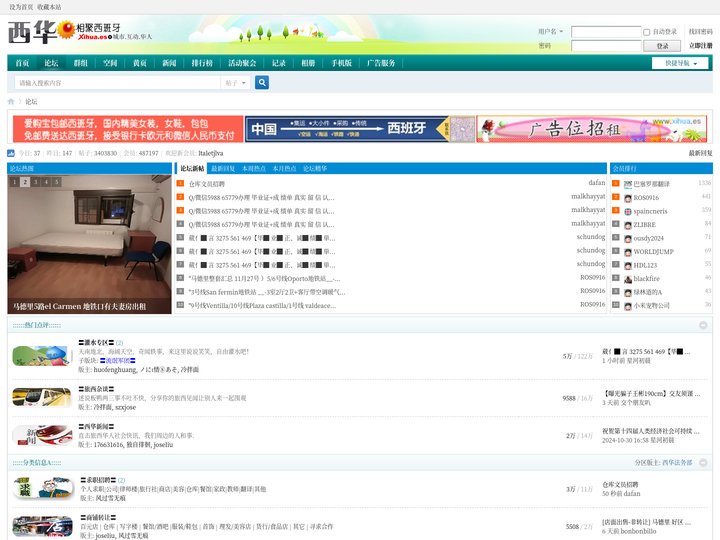Switch to the 论坛精华 tab

(x=315, y=169)
